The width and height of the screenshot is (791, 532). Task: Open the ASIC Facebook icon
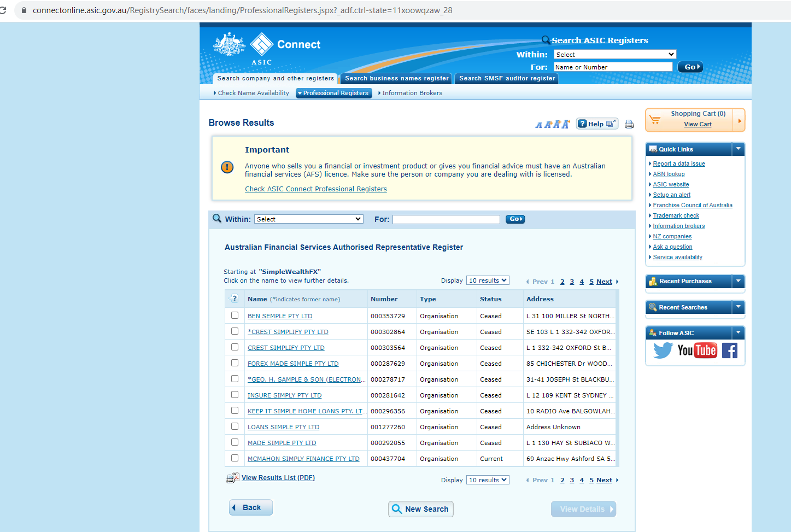[729, 350]
